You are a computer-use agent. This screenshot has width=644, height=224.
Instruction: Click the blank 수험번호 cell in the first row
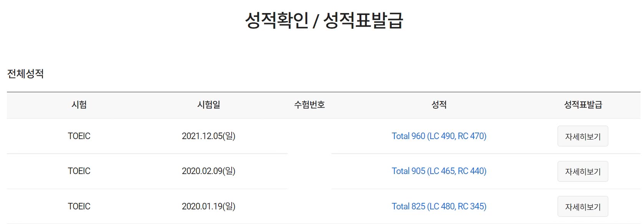pos(310,136)
